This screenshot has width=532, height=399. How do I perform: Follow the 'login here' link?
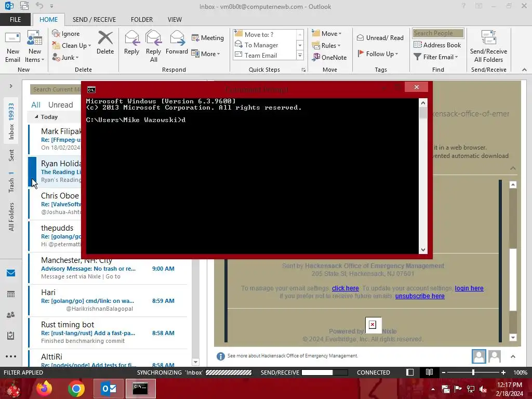click(469, 288)
